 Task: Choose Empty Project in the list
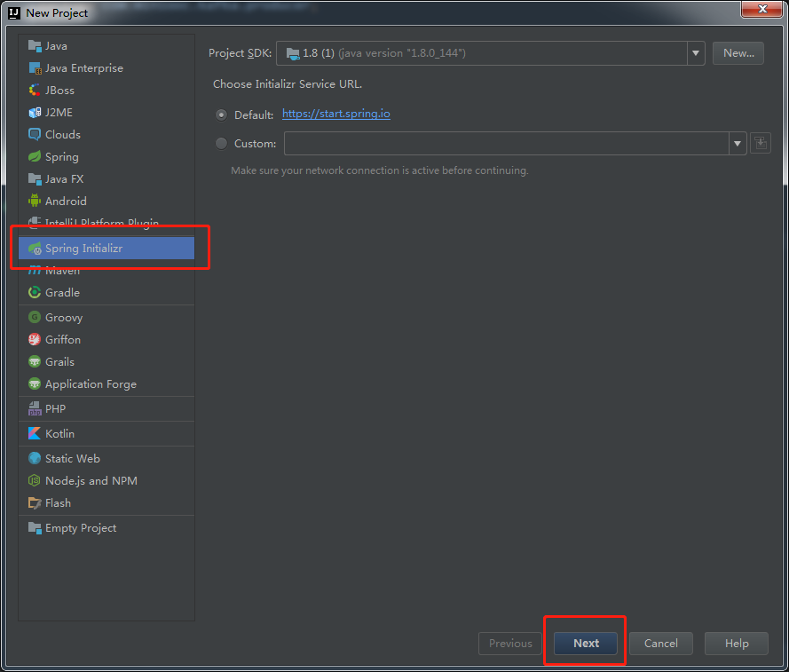pyautogui.click(x=107, y=527)
